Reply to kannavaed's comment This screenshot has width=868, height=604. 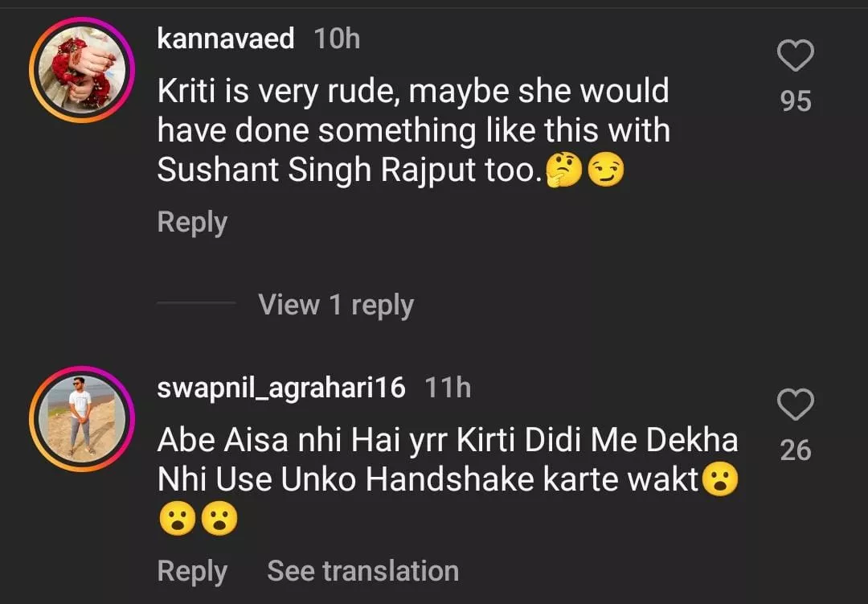(192, 222)
